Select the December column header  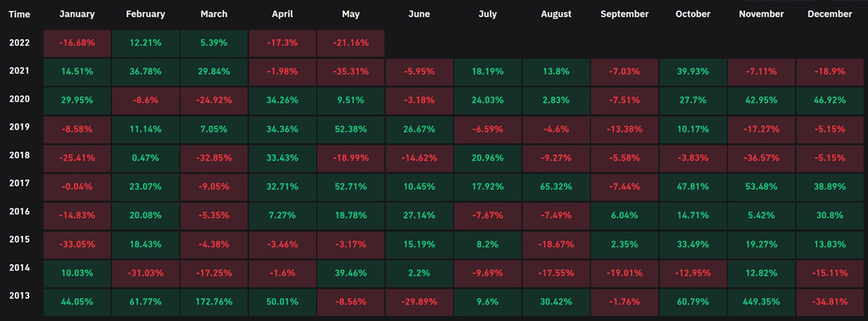click(x=830, y=14)
